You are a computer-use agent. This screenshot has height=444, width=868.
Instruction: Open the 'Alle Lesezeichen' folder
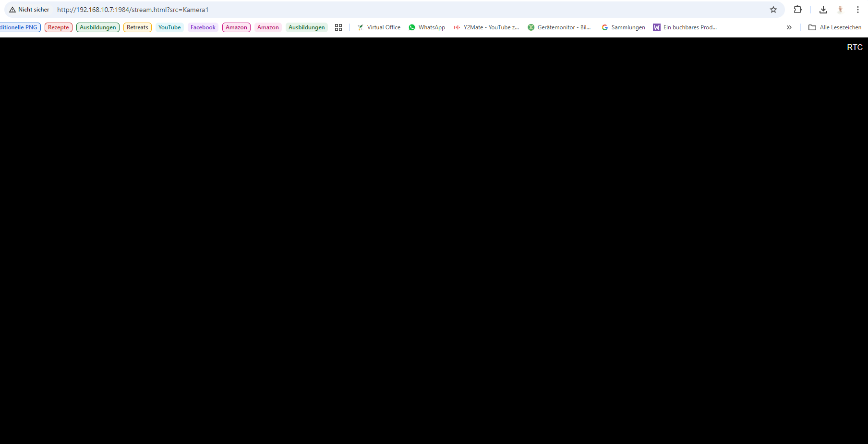click(835, 27)
